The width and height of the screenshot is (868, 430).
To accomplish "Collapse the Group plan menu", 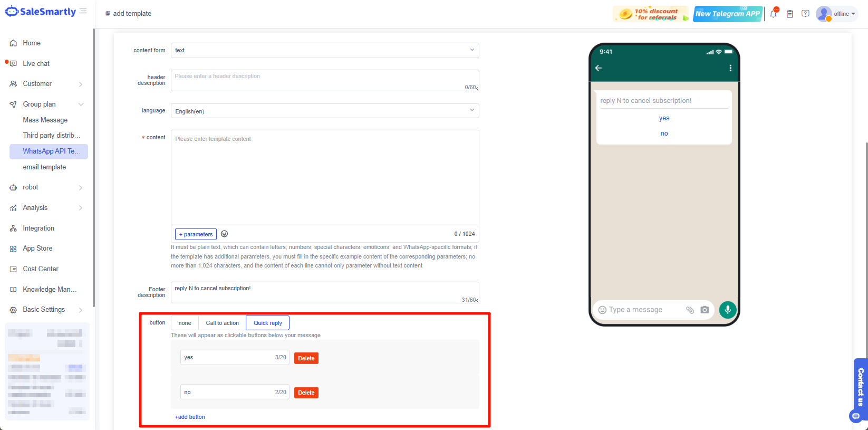I will (x=81, y=104).
